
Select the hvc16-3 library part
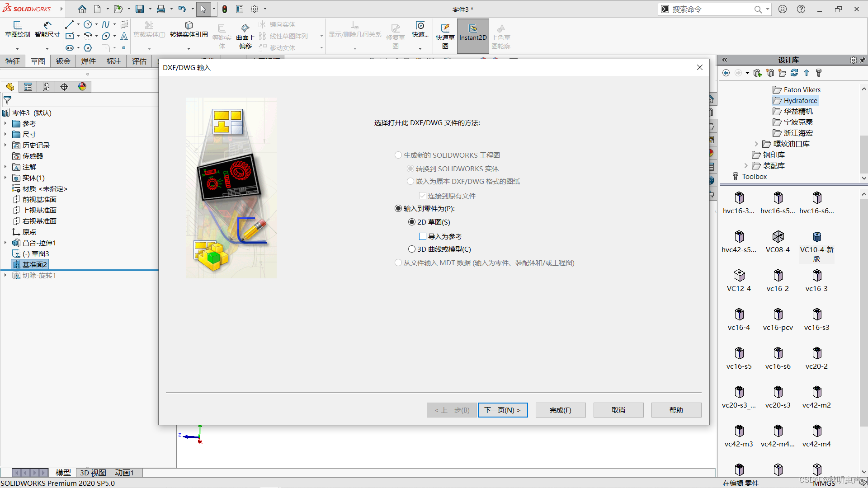(x=739, y=203)
